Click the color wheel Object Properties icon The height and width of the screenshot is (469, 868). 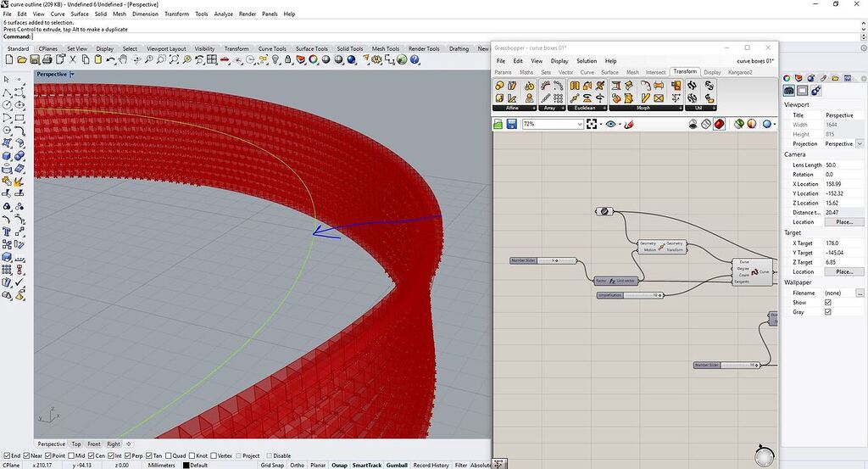click(314, 60)
